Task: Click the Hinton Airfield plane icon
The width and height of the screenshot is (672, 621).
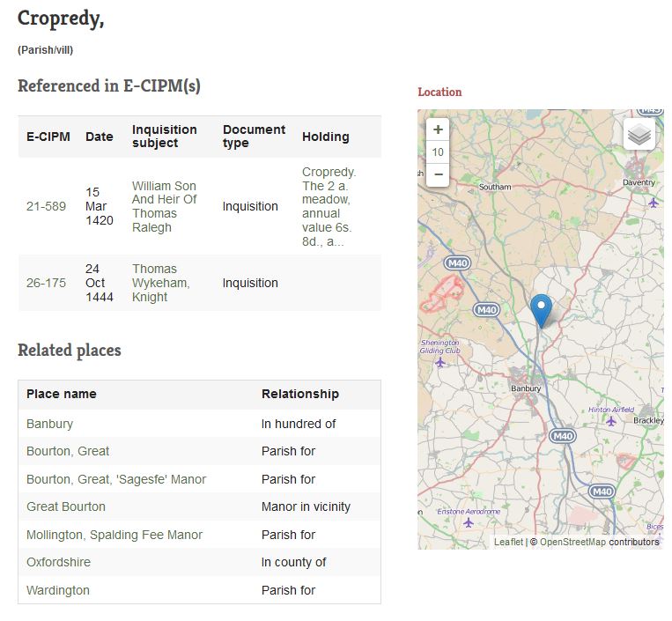Action: tap(610, 421)
